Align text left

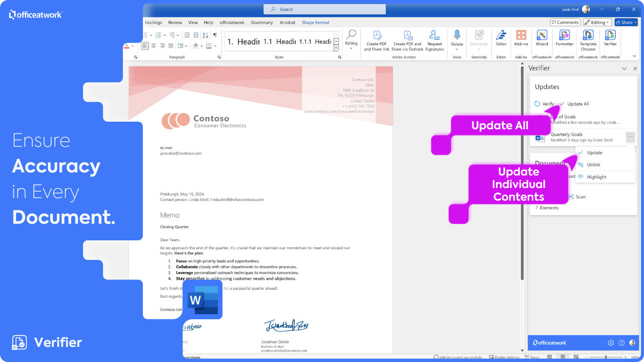click(145, 46)
